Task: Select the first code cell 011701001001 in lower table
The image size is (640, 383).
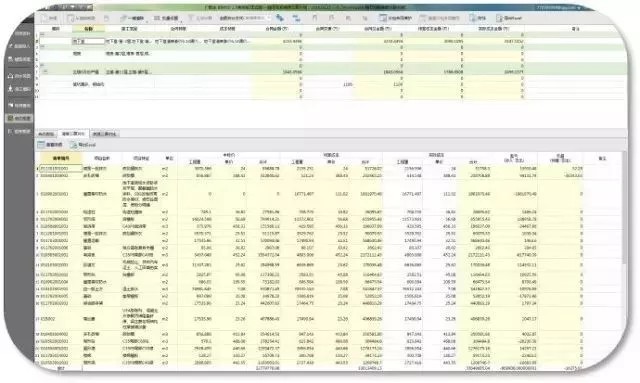Action: 60,168
